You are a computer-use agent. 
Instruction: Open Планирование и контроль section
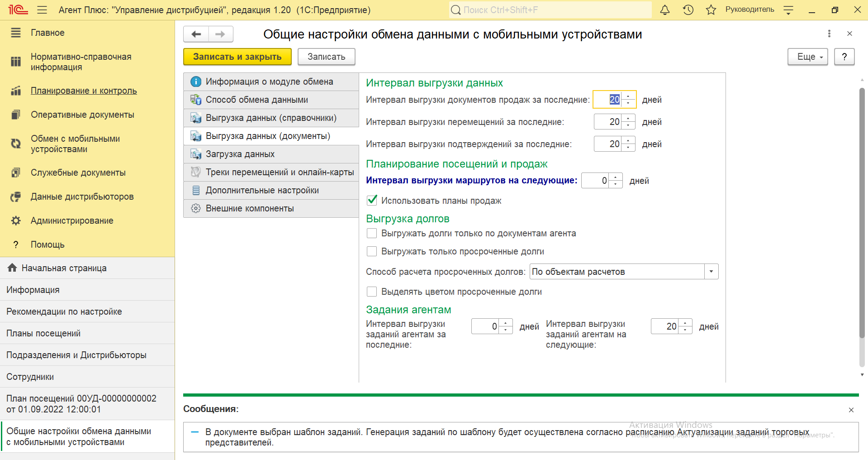(x=84, y=91)
